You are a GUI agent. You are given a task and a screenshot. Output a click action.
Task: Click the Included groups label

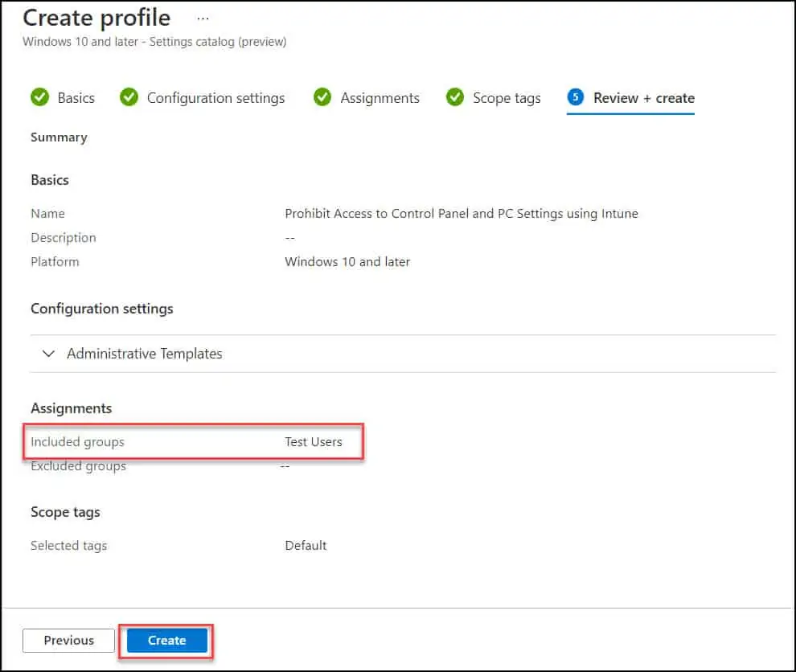(77, 442)
